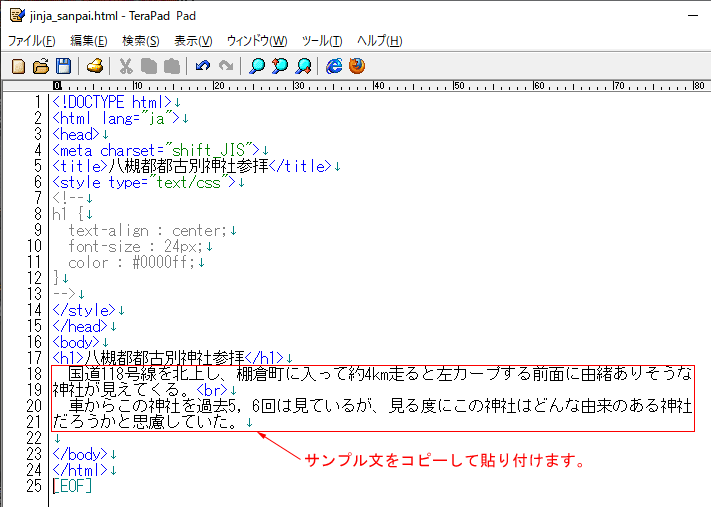Click the Save floppy disk icon
This screenshot has width=711, height=507.
63,66
